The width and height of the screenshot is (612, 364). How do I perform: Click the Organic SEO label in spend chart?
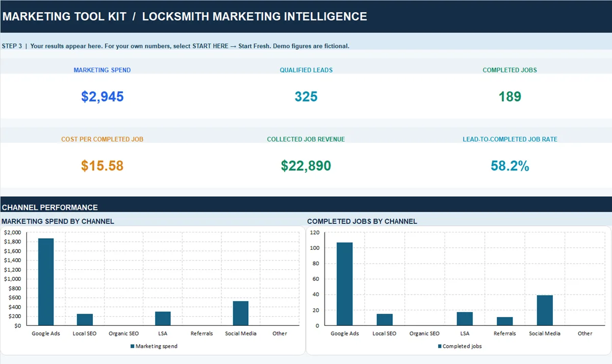(x=123, y=333)
